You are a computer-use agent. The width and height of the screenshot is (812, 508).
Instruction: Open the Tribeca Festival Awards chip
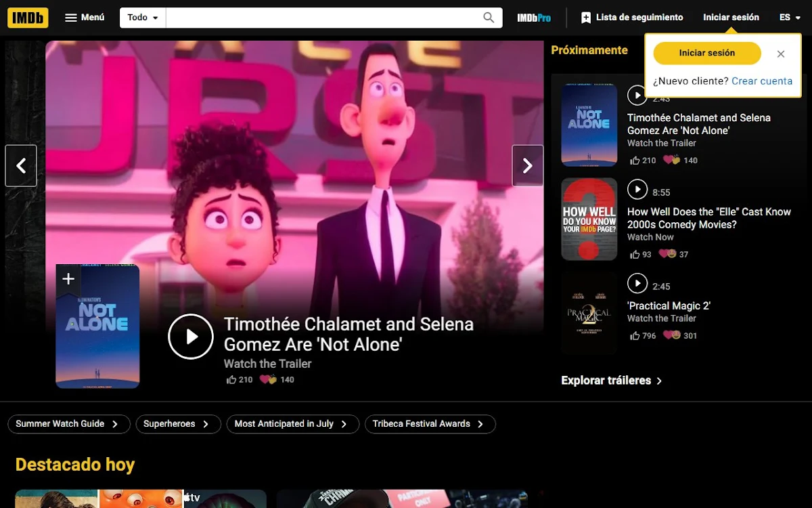[430, 424]
